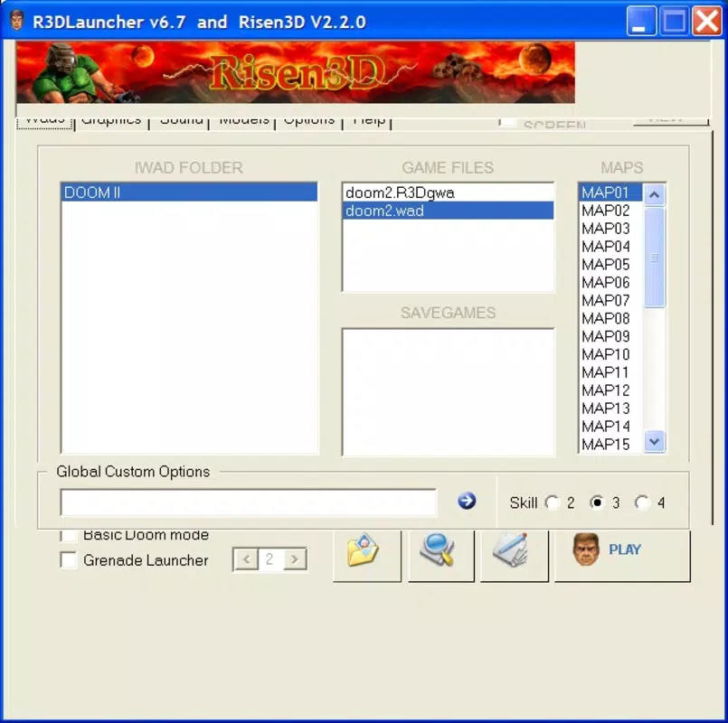Select DOOM II in the IWAD folder list
Image resolution: width=728 pixels, height=723 pixels.
coord(189,192)
